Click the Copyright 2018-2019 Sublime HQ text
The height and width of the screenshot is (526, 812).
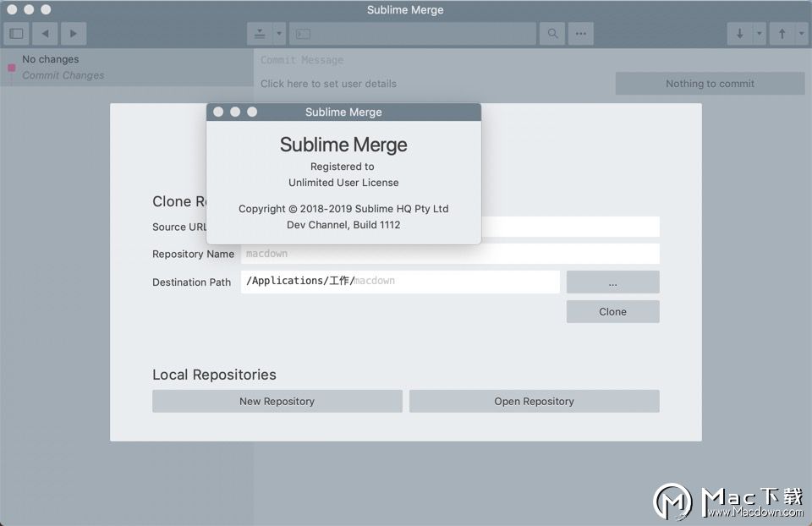(x=343, y=209)
